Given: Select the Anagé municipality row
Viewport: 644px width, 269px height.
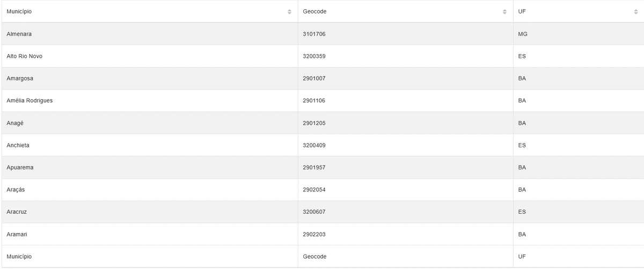Looking at the screenshot, I should point(15,123).
